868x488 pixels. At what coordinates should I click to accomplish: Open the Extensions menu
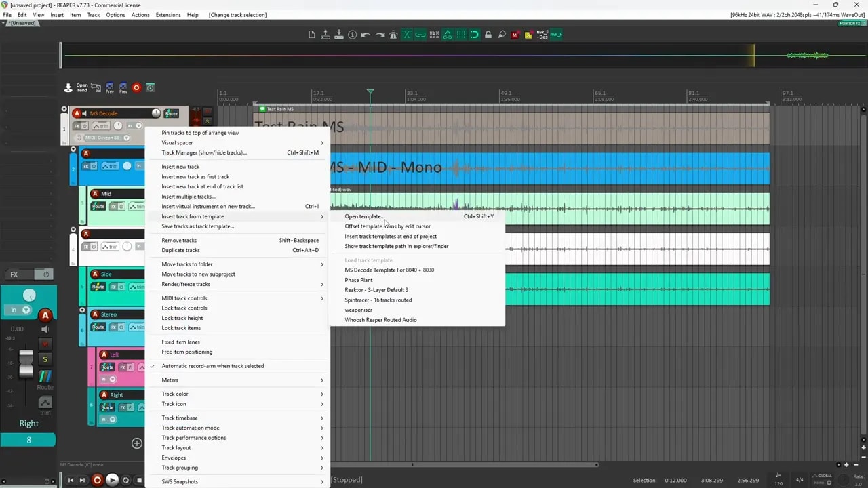click(168, 14)
